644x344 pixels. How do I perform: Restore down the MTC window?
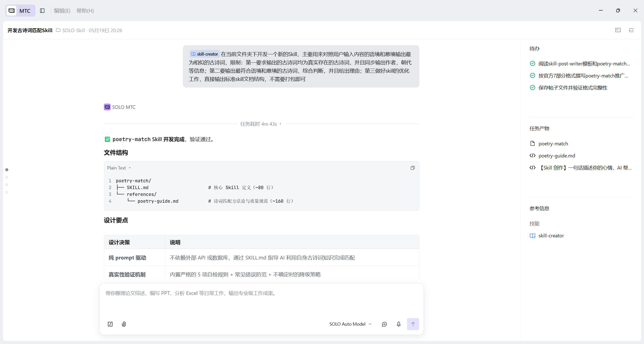pyautogui.click(x=618, y=11)
